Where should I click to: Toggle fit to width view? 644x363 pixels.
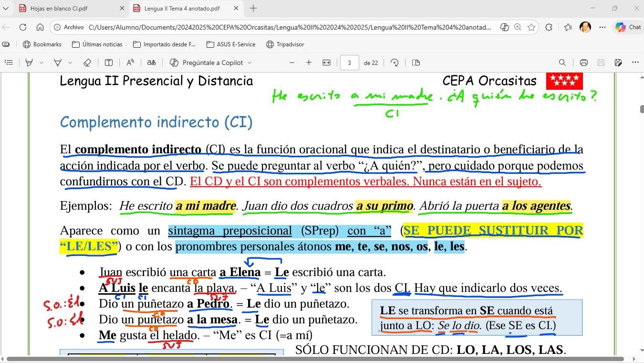click(x=326, y=63)
